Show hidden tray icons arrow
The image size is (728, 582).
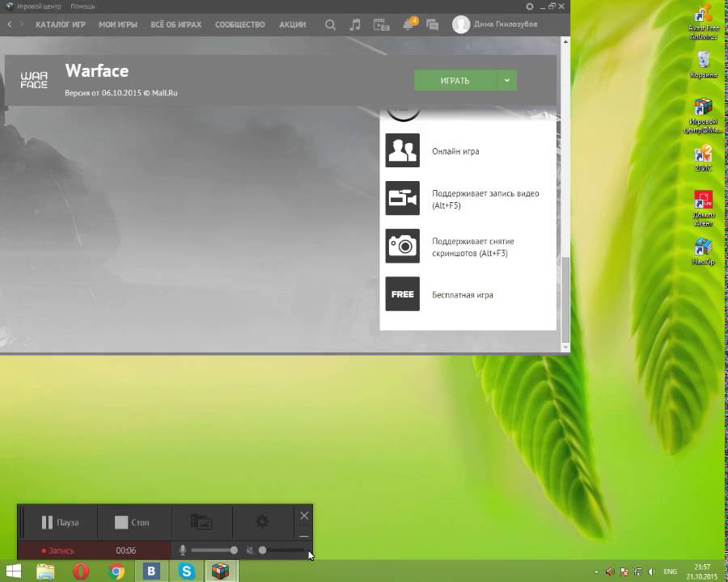pyautogui.click(x=597, y=572)
